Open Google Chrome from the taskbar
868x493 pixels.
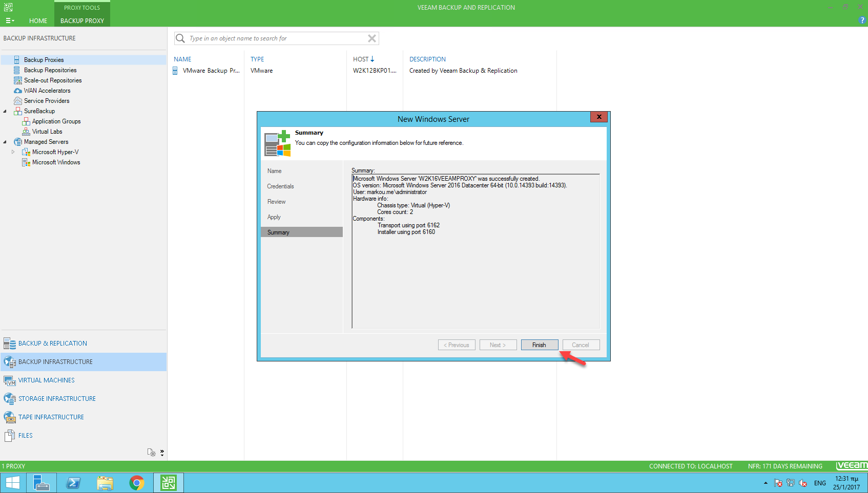click(137, 483)
